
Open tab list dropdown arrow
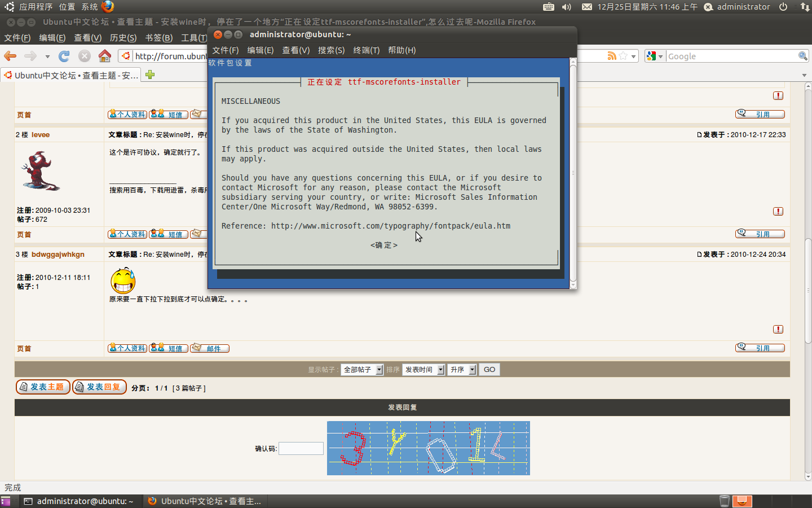pyautogui.click(x=804, y=75)
